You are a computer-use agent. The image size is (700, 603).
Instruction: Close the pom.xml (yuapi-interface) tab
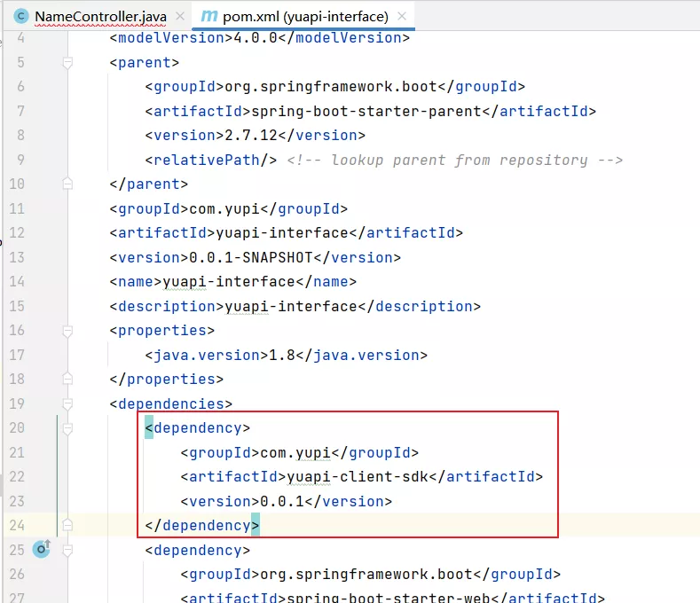(x=402, y=16)
